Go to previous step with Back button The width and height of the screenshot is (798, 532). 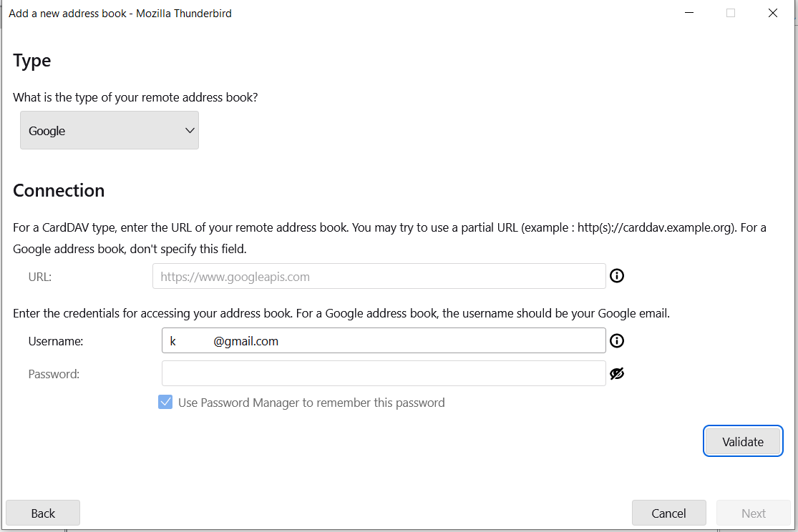coord(43,513)
